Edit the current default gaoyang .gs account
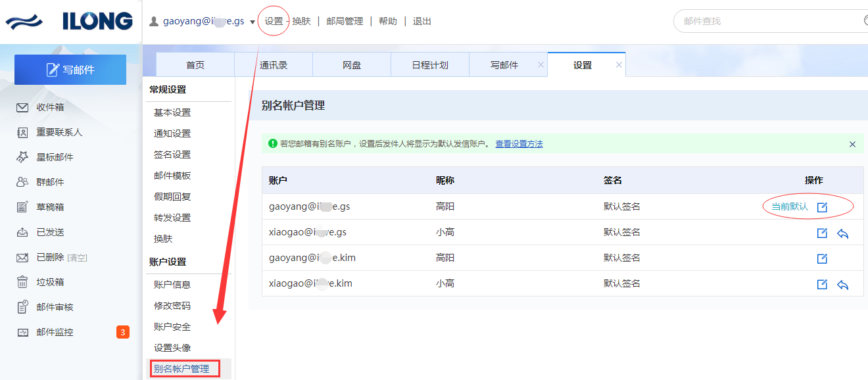The image size is (868, 380). coord(822,207)
